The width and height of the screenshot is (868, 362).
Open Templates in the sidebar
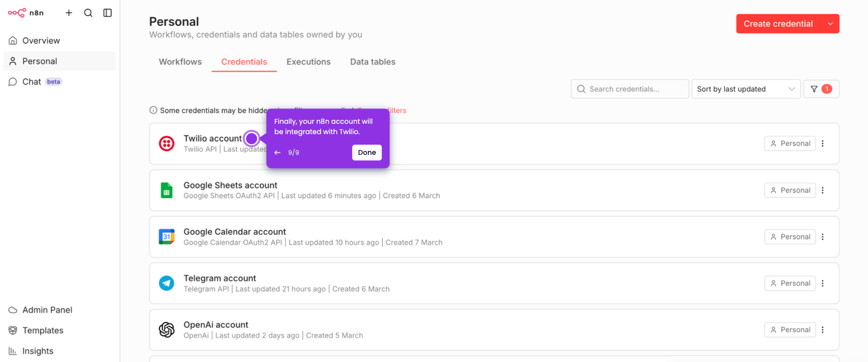[60, 330]
